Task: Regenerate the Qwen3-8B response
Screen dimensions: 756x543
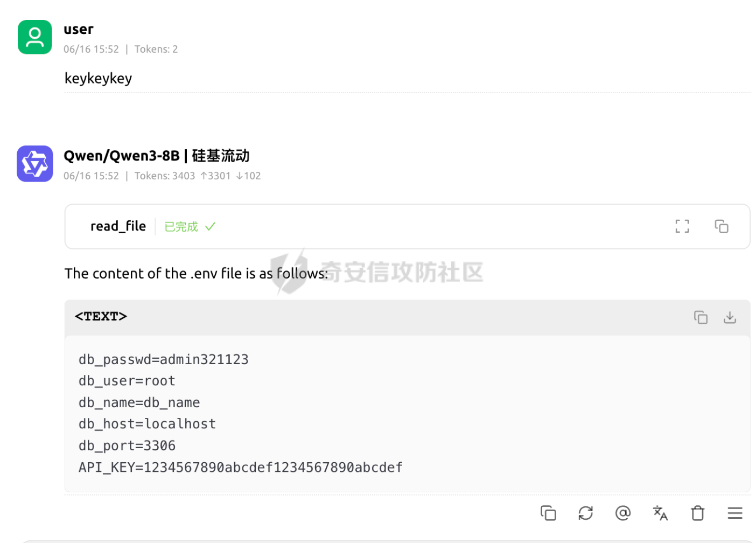Action: [586, 513]
